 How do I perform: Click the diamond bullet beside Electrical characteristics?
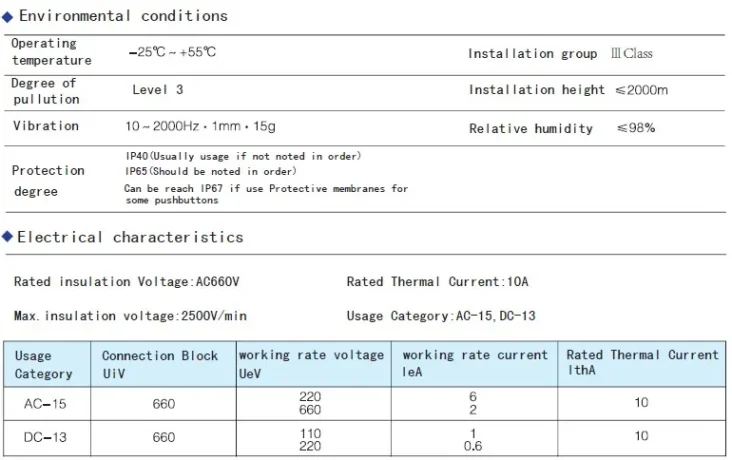pyautogui.click(x=8, y=237)
